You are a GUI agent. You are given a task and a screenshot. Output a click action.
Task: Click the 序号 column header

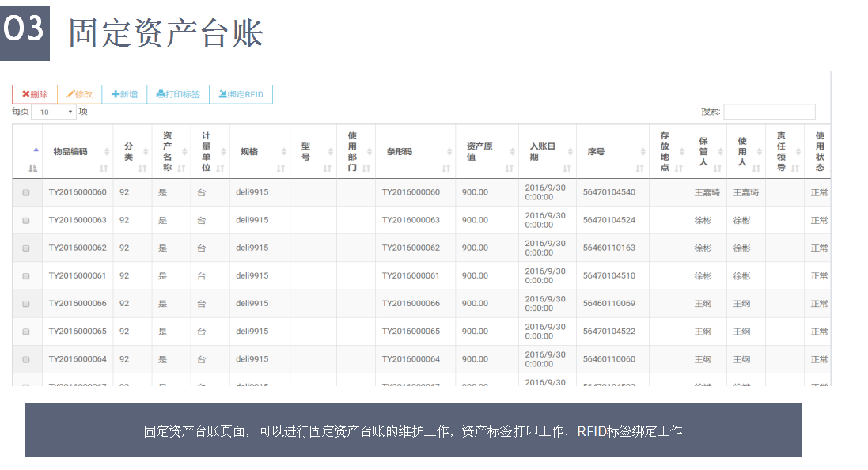tap(597, 151)
